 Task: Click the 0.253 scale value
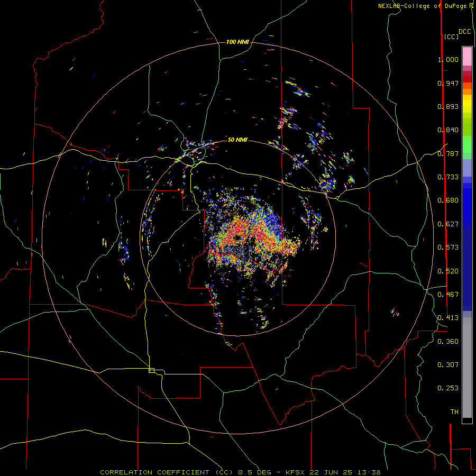(448, 388)
